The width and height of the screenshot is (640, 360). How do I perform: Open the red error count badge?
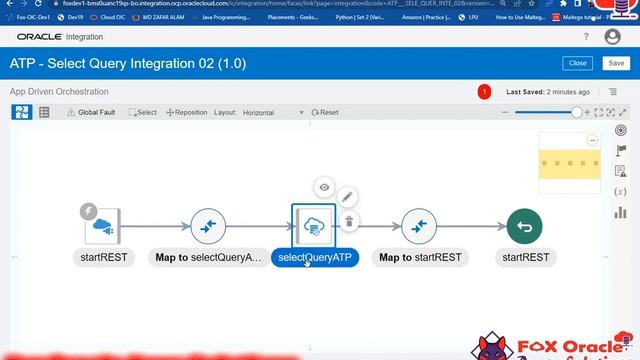pos(484,92)
